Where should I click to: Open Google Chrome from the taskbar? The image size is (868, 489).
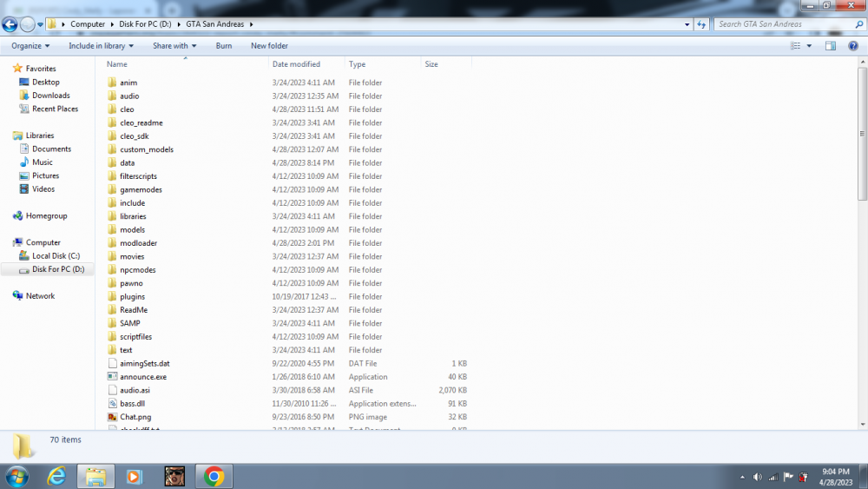(x=214, y=476)
